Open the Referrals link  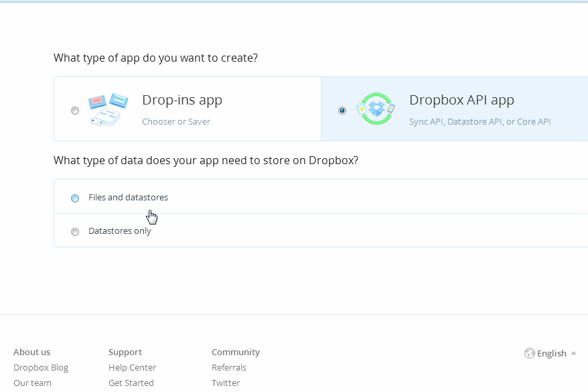coord(229,368)
